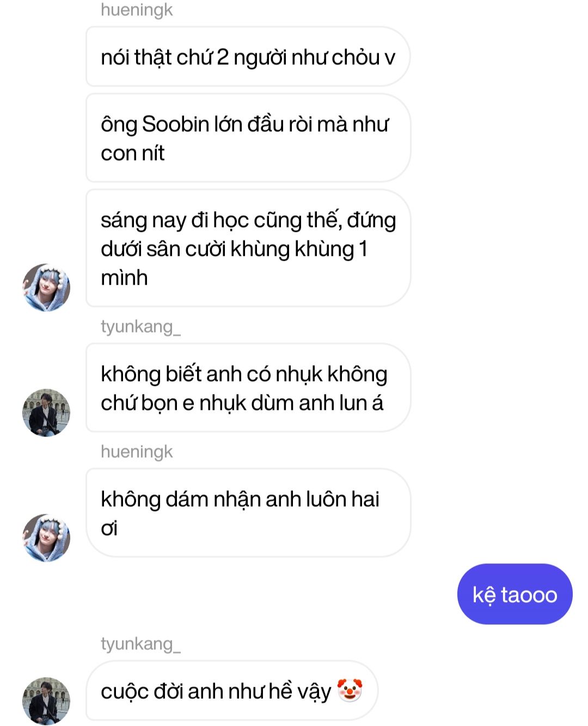Click tyunkang_ username above 'cuộc đời anh' message

click(x=140, y=644)
